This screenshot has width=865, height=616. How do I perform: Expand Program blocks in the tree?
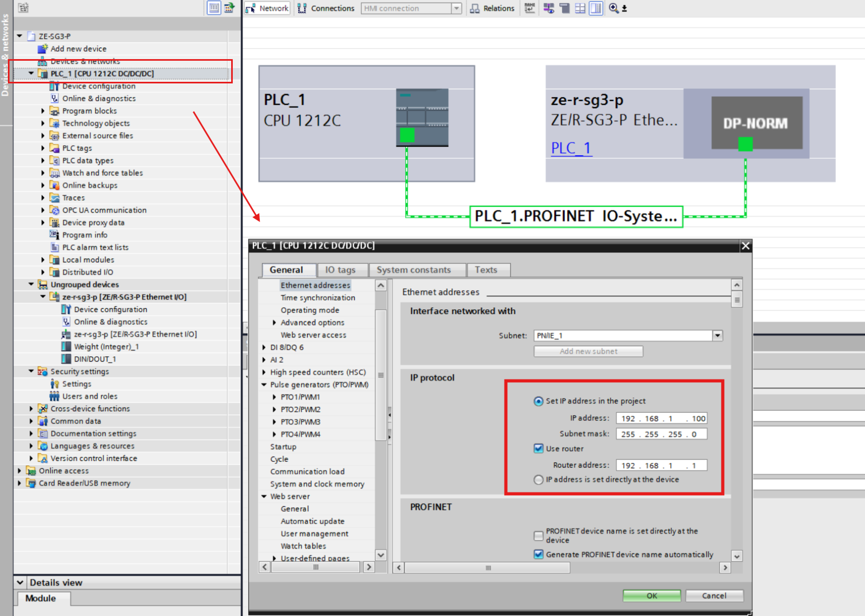(x=43, y=111)
